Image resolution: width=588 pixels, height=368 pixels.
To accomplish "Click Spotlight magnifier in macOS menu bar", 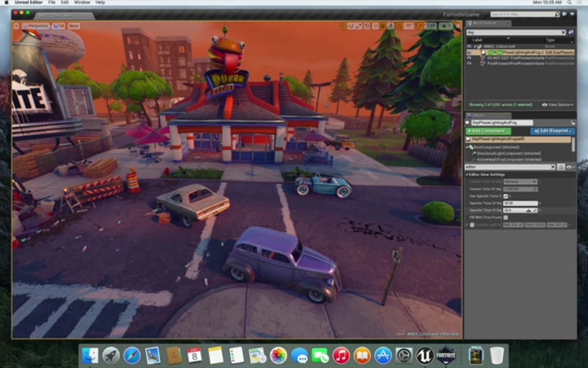I will pyautogui.click(x=569, y=2).
